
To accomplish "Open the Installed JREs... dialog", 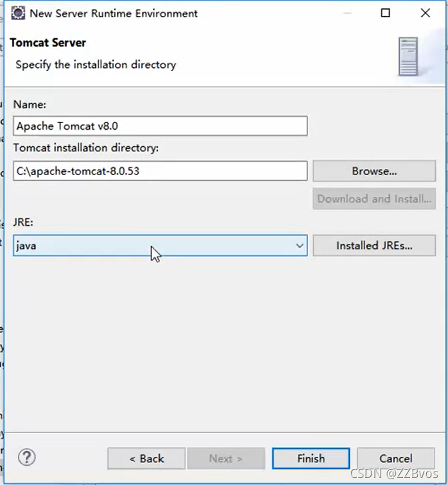I will [374, 245].
